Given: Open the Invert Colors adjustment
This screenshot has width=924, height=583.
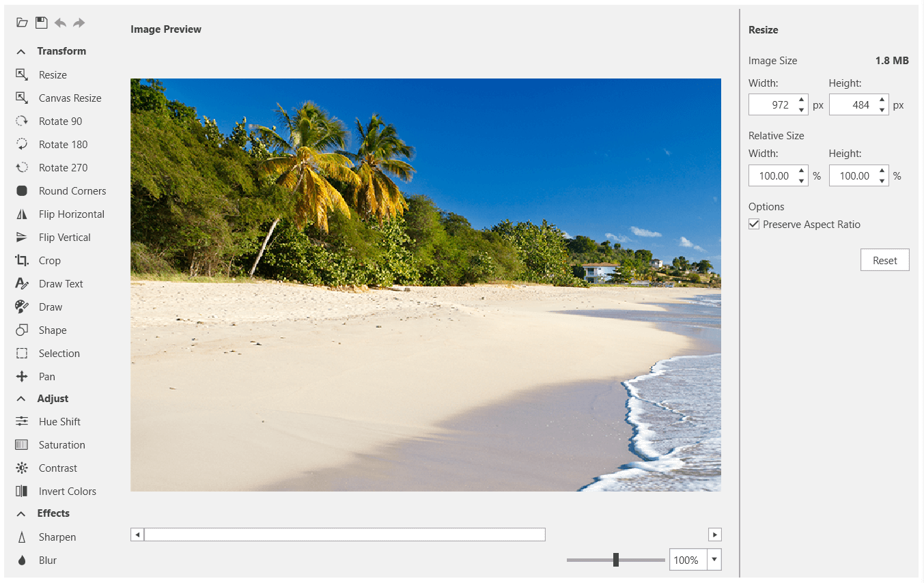Looking at the screenshot, I should [x=65, y=491].
